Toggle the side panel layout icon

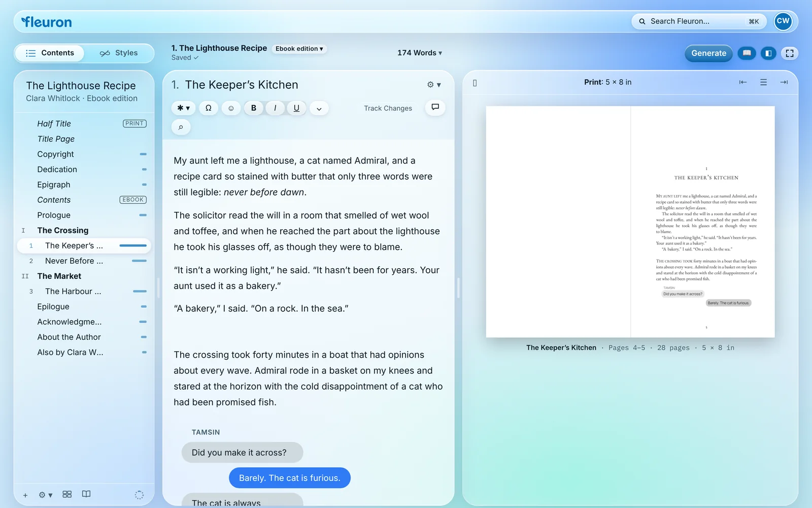pyautogui.click(x=768, y=53)
